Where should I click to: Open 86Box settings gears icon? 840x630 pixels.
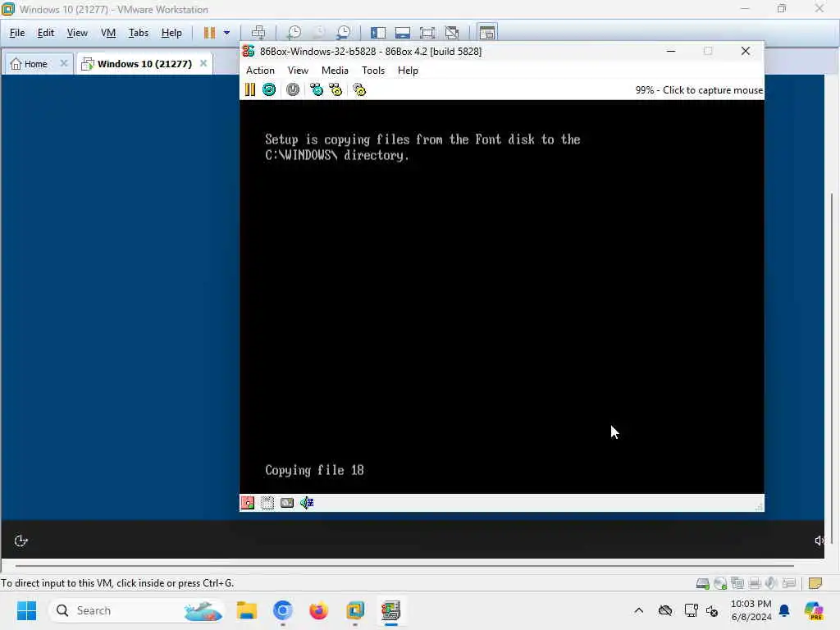pyautogui.click(x=359, y=89)
